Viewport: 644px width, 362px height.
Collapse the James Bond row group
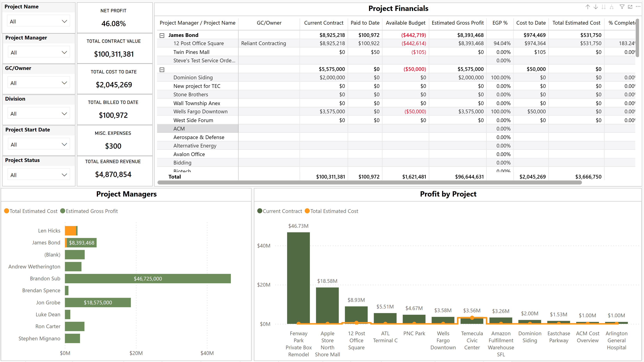[x=162, y=36]
